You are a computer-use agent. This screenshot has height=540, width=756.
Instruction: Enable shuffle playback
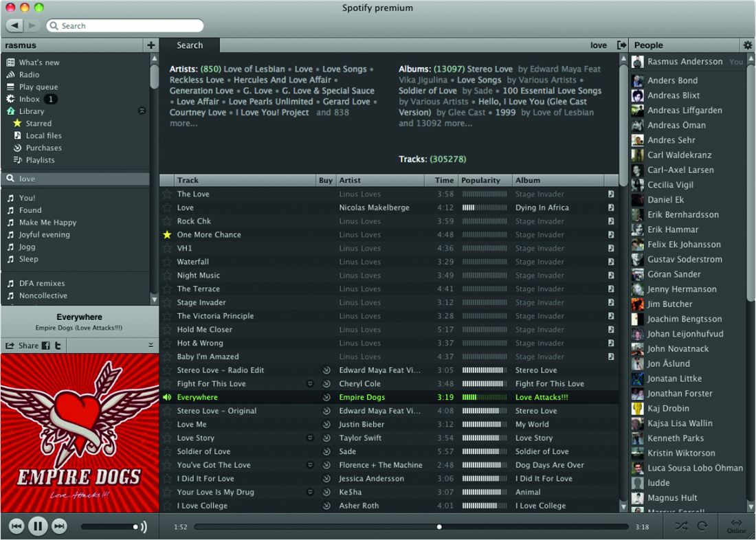(x=680, y=526)
